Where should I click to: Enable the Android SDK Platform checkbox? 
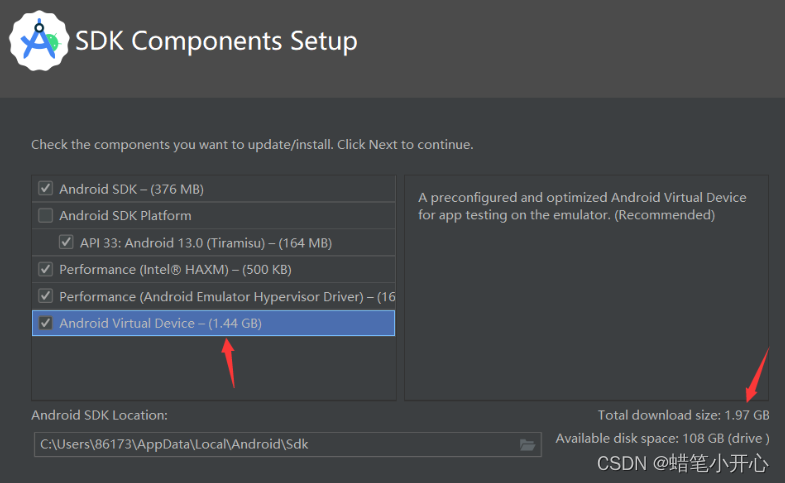click(46, 216)
